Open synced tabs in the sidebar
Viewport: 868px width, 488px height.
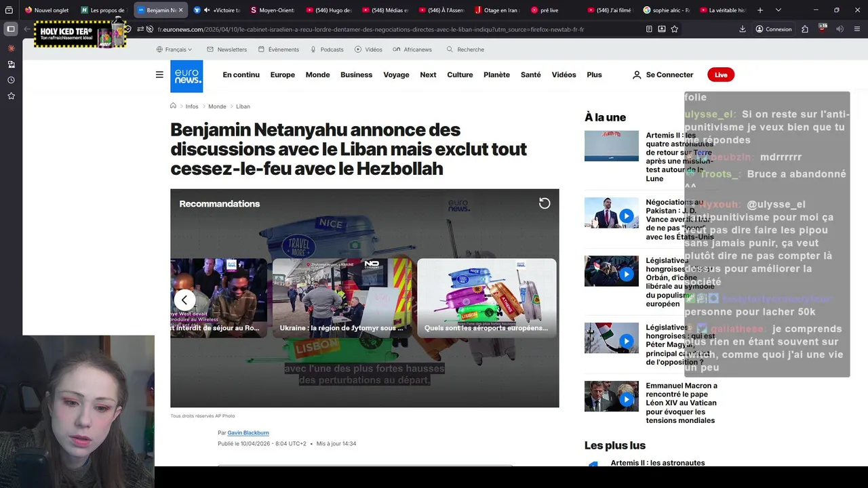[x=11, y=64]
